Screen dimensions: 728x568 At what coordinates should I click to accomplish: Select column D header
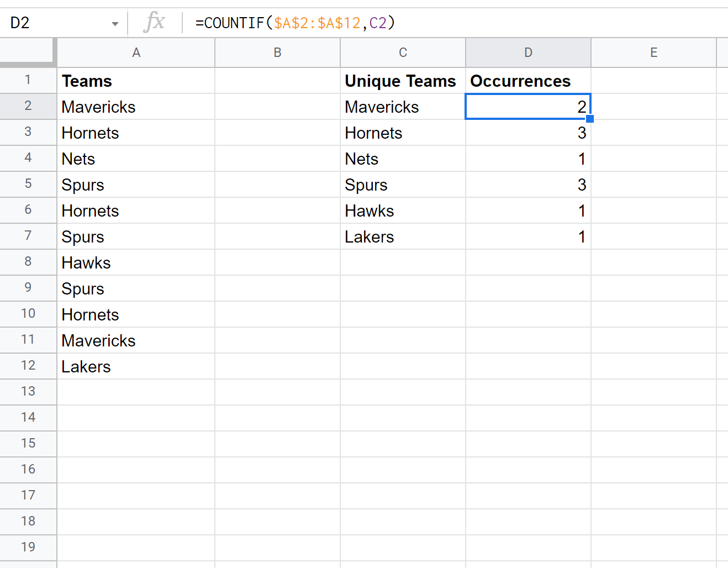pyautogui.click(x=528, y=52)
